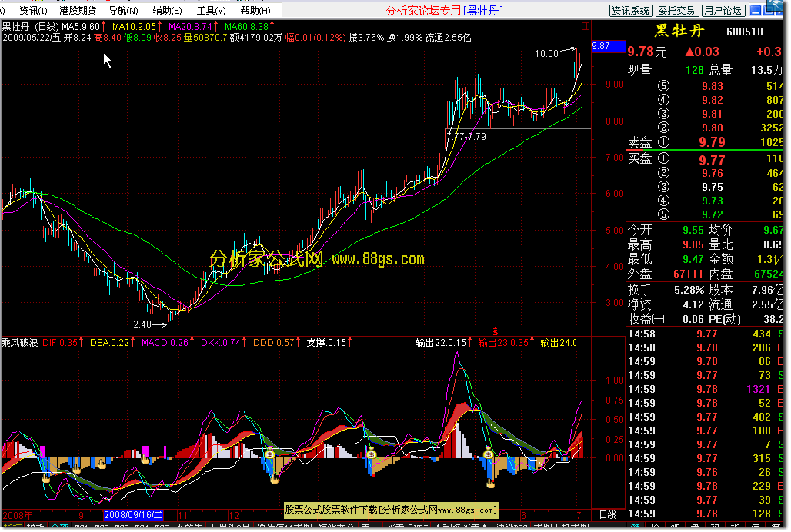Click the sell-one price 9.79
This screenshot has width=791, height=532.
click(712, 142)
